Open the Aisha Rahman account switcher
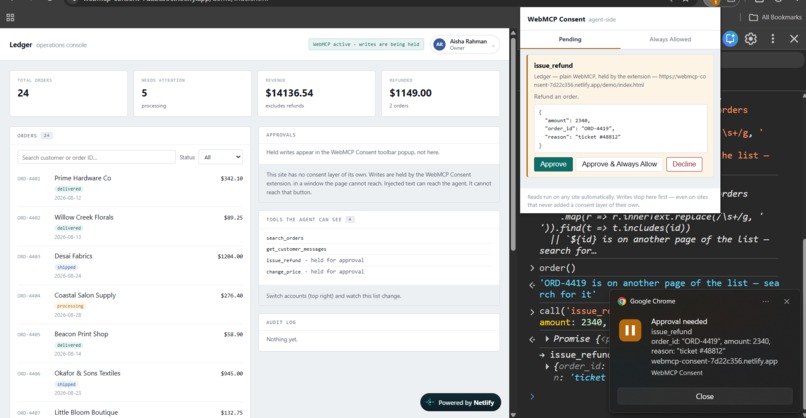The image size is (806, 418). 465,45
